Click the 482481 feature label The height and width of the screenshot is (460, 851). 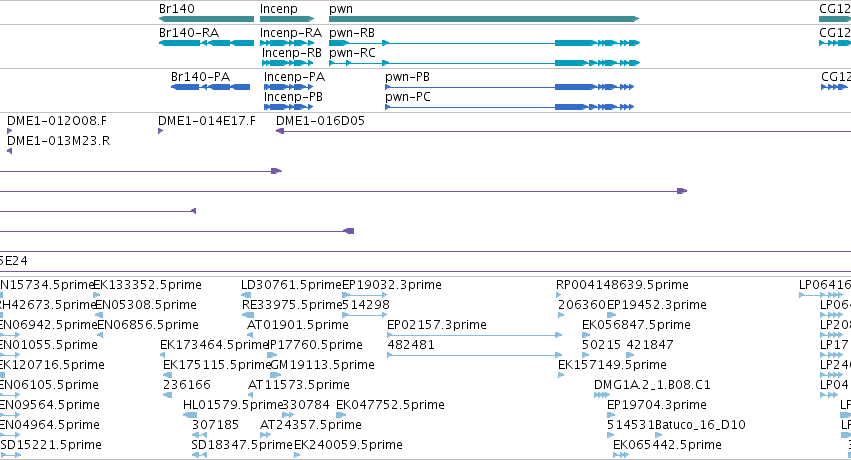[x=411, y=345]
